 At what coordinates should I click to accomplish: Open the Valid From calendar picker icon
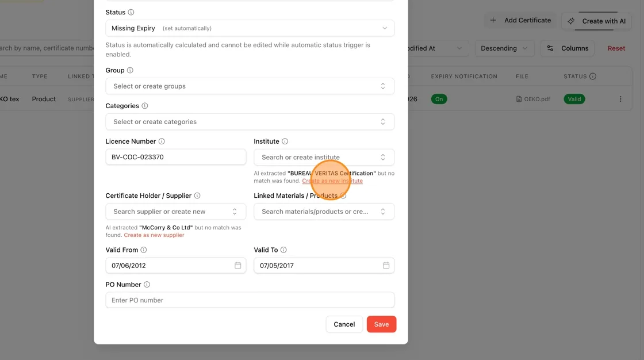pyautogui.click(x=238, y=266)
